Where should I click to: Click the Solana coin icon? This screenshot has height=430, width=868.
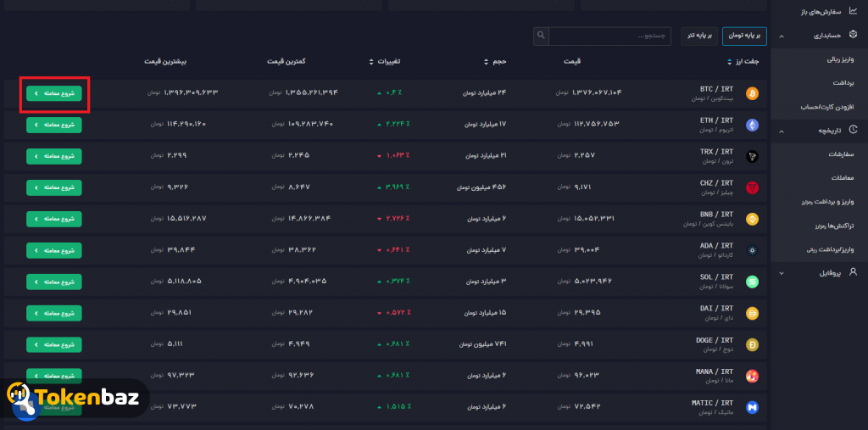tap(752, 282)
